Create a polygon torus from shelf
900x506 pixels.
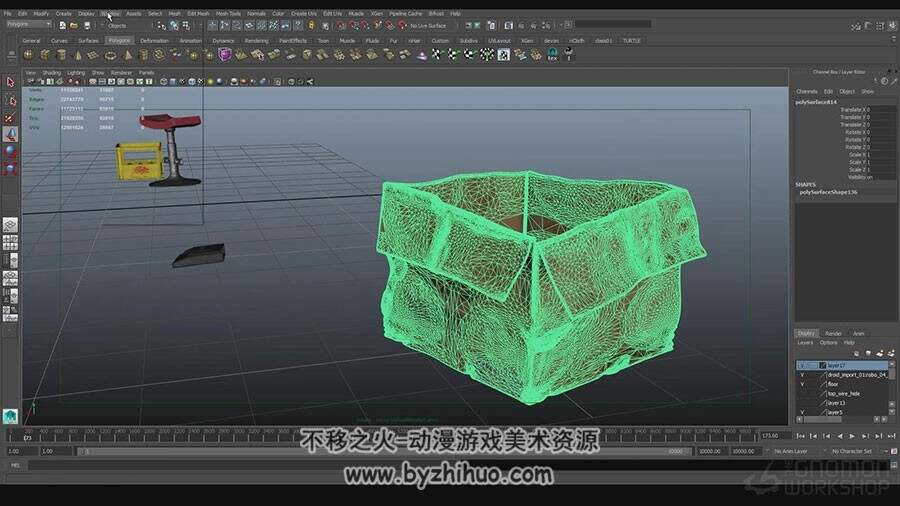(110, 55)
